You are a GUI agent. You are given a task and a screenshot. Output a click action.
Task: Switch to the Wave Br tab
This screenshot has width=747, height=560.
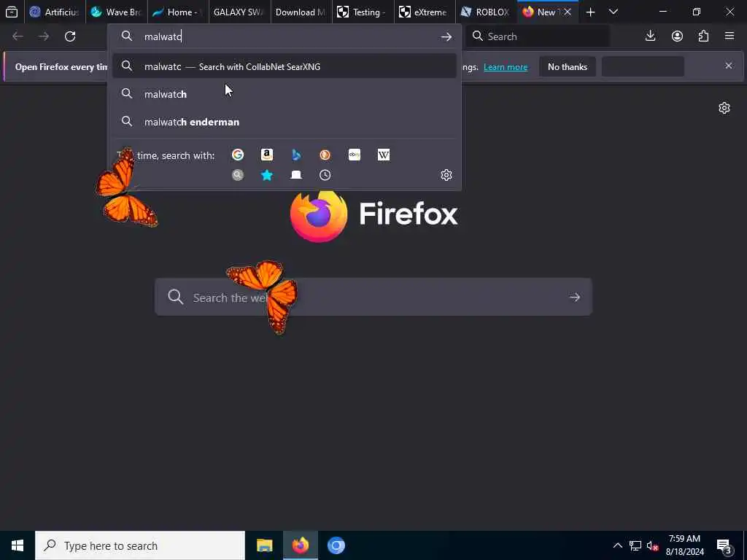(x=116, y=12)
